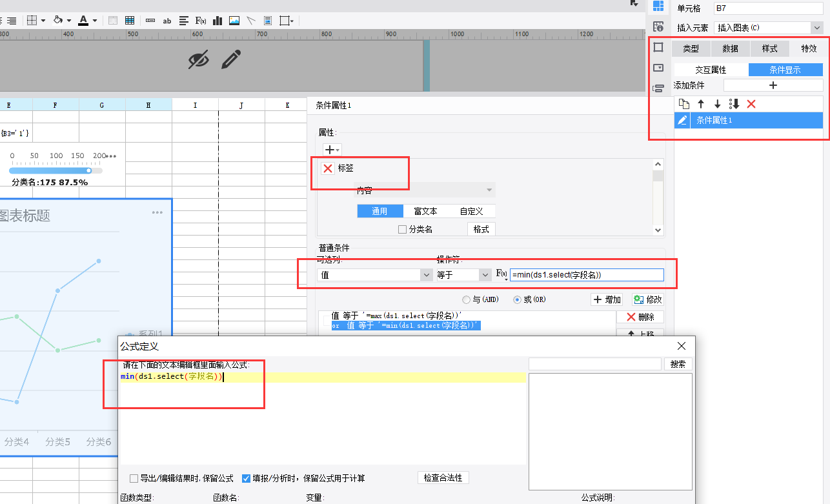Open floating element square panel icon
The width and height of the screenshot is (830, 504).
pos(658,47)
